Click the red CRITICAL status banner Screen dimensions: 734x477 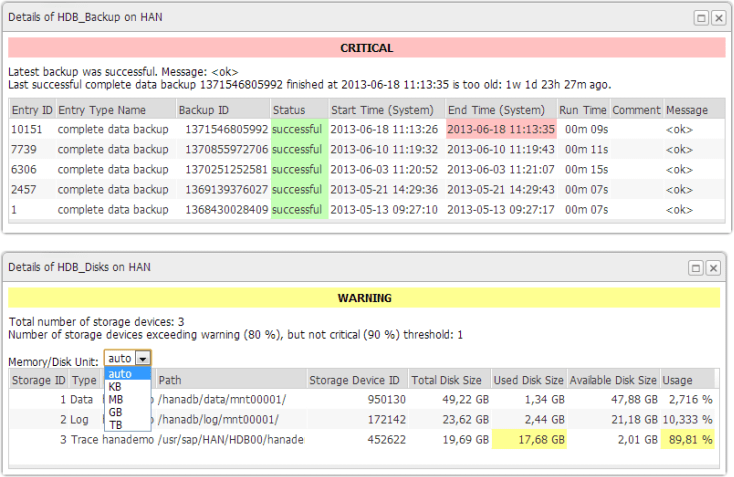[x=366, y=48]
